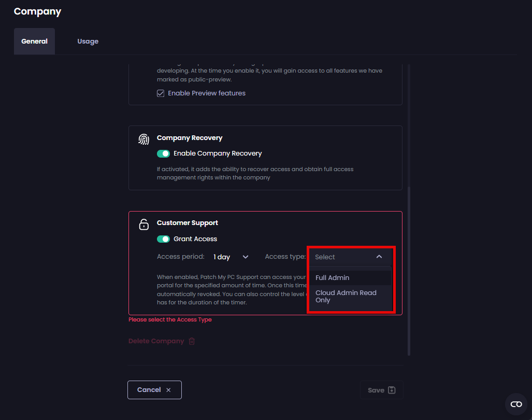Click the save disk icon on the Save button
Screen dimensions: 532x420
click(391, 389)
